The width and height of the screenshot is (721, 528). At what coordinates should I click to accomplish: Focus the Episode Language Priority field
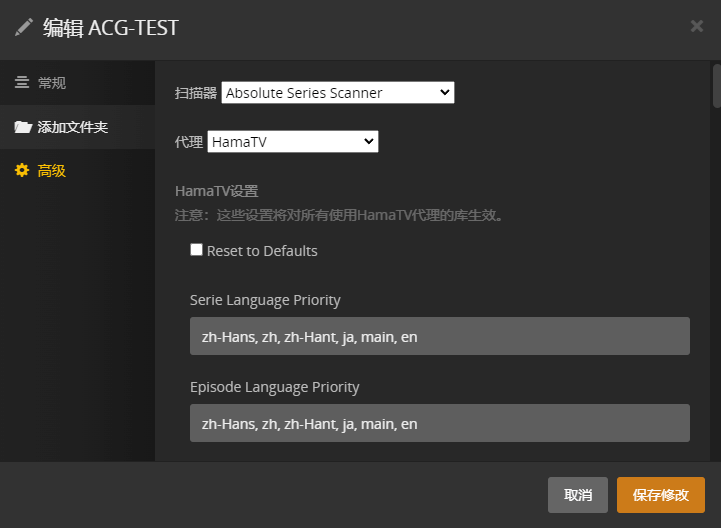point(439,424)
